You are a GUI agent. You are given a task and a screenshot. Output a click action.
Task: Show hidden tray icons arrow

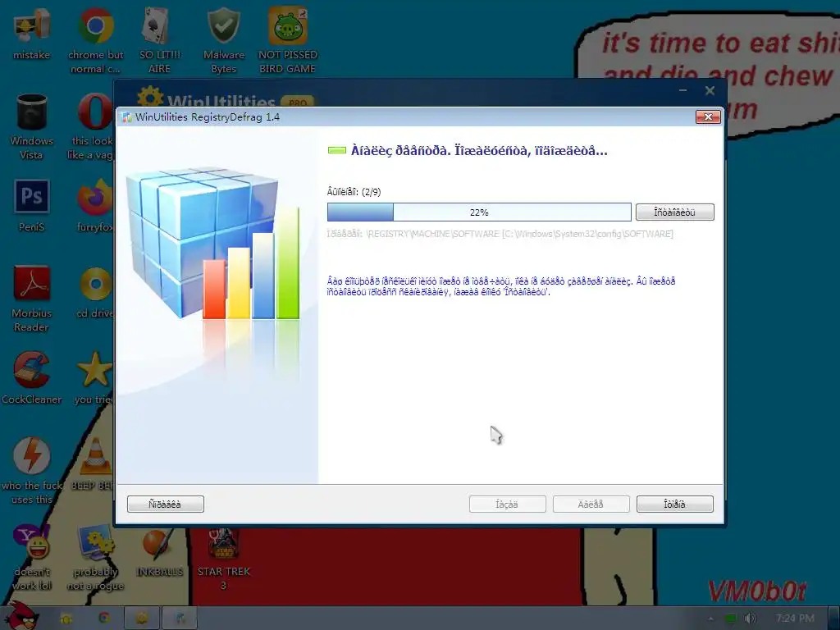click(x=711, y=619)
